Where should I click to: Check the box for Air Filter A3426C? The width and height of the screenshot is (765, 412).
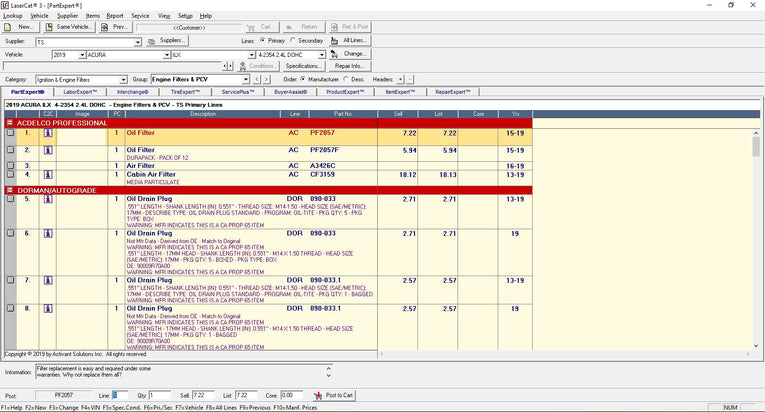(x=11, y=166)
